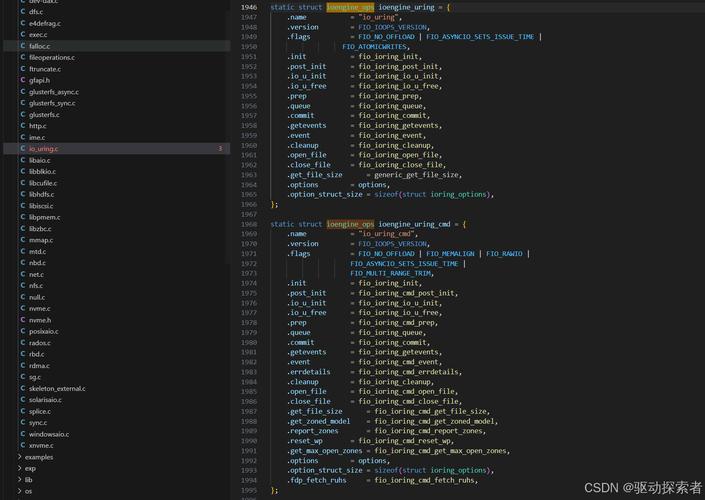
Task: Click the C icon next to rados.c
Action: (22, 343)
